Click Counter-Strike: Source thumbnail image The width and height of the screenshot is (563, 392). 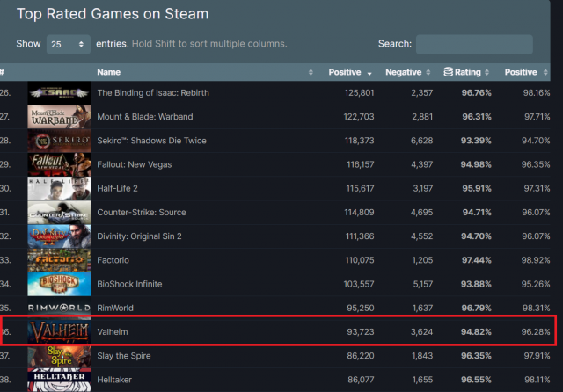click(x=59, y=213)
